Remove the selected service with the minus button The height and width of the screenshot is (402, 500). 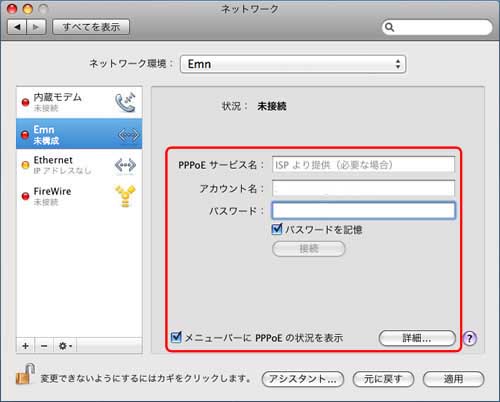(x=44, y=346)
